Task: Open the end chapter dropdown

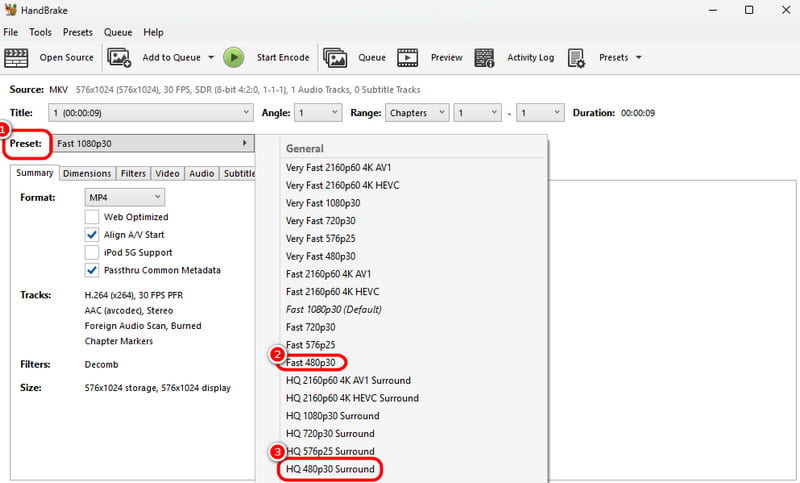Action: pyautogui.click(x=540, y=113)
